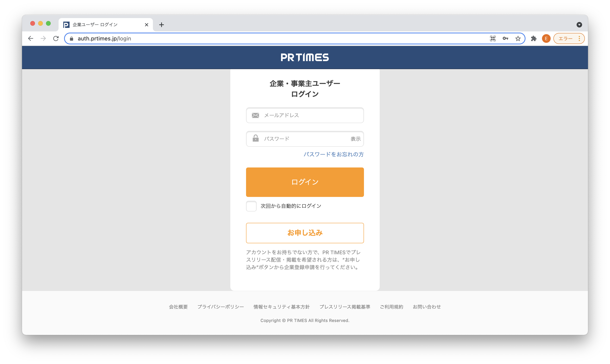Screen dimensions: 610x364
Task: Click the orange E profile avatar
Action: click(546, 38)
